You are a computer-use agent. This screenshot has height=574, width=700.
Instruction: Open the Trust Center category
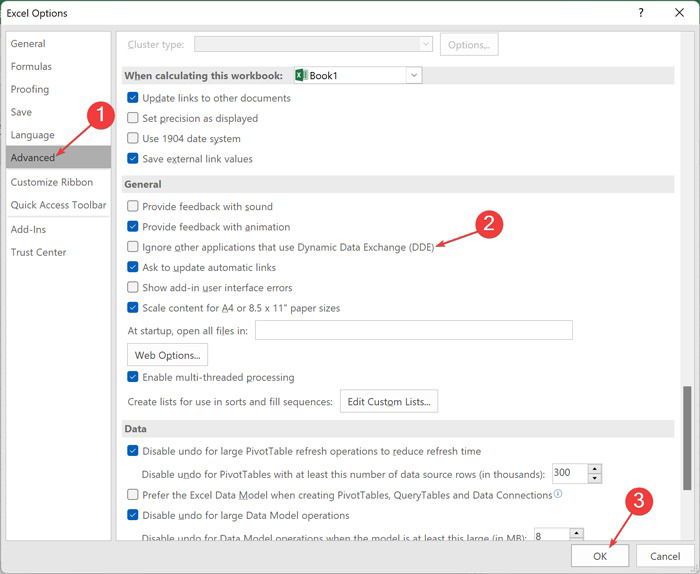point(58,252)
